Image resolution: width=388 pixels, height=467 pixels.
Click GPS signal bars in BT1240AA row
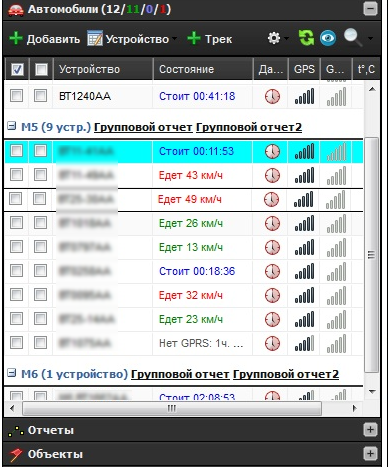tap(304, 96)
